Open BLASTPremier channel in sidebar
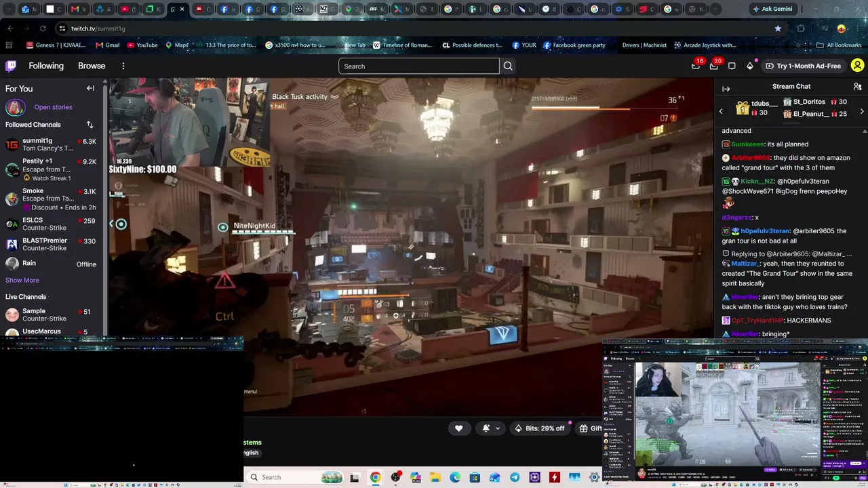Viewport: 868px width, 488px height. (52, 245)
